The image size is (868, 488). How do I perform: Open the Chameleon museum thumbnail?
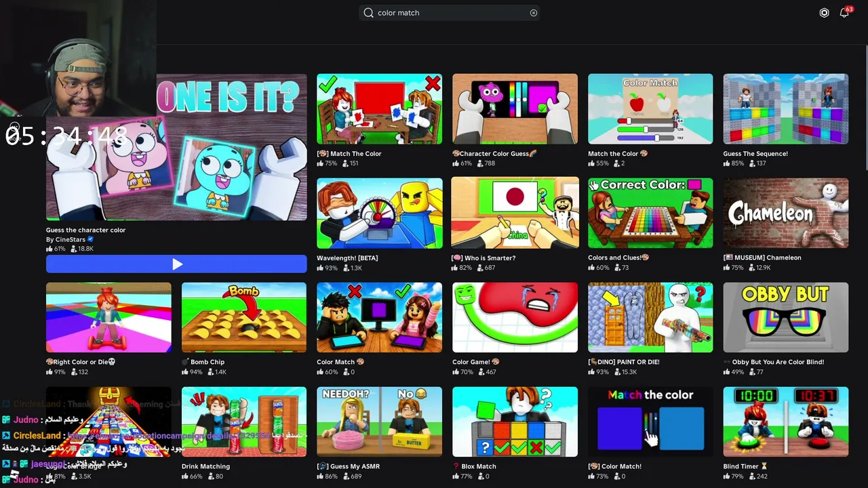tap(786, 213)
